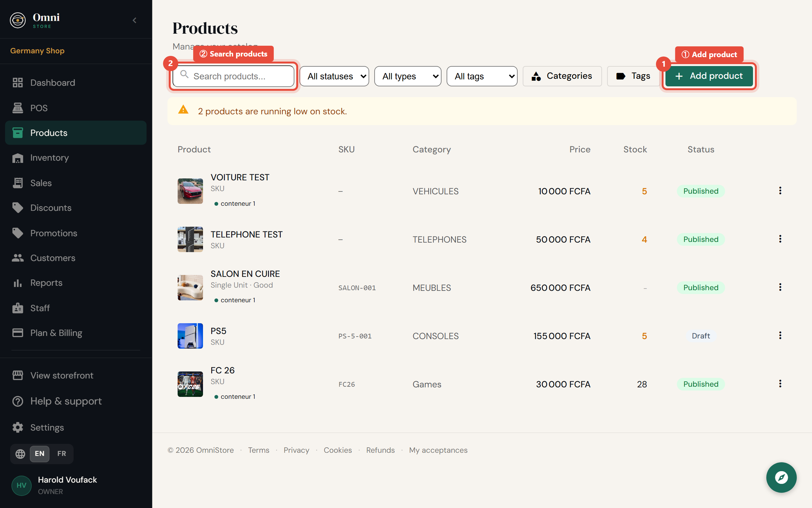Open the Categories button

click(562, 76)
